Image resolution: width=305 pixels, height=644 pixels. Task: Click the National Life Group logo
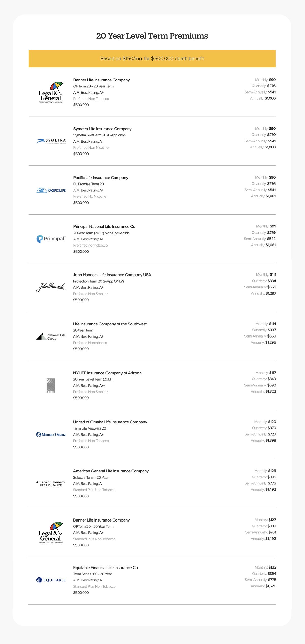coord(51,336)
